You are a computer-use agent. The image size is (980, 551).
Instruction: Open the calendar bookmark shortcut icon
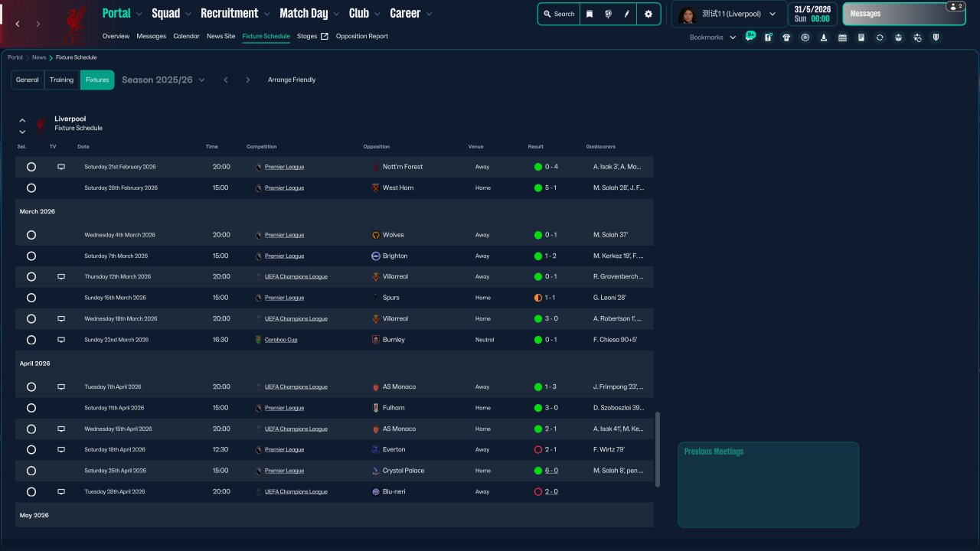842,37
